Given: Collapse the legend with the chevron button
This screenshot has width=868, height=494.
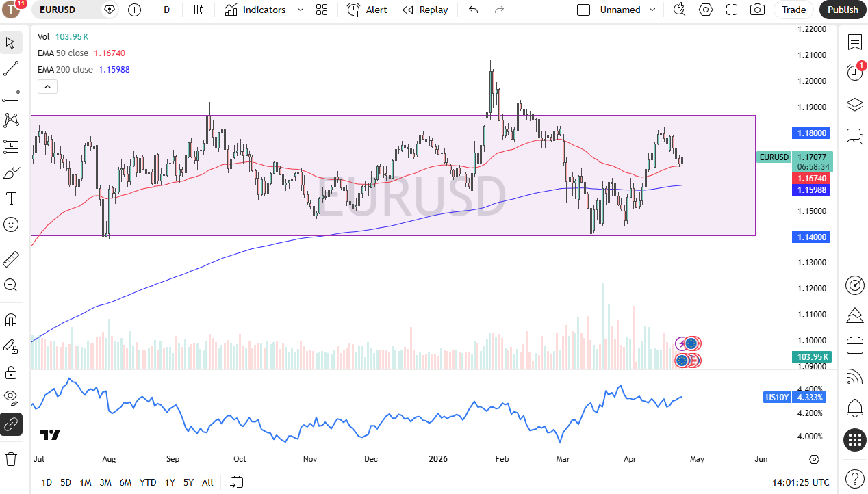Looking at the screenshot, I should point(47,86).
